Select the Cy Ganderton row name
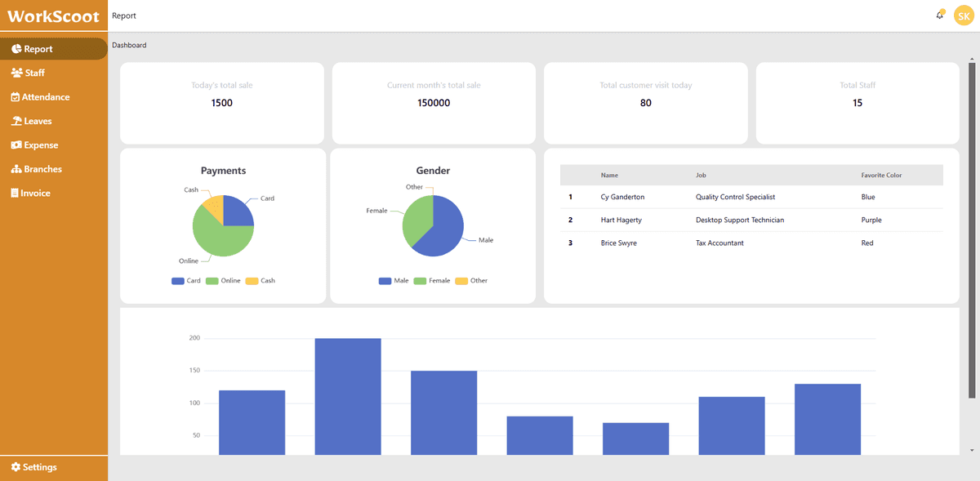This screenshot has height=481, width=980. [x=622, y=197]
